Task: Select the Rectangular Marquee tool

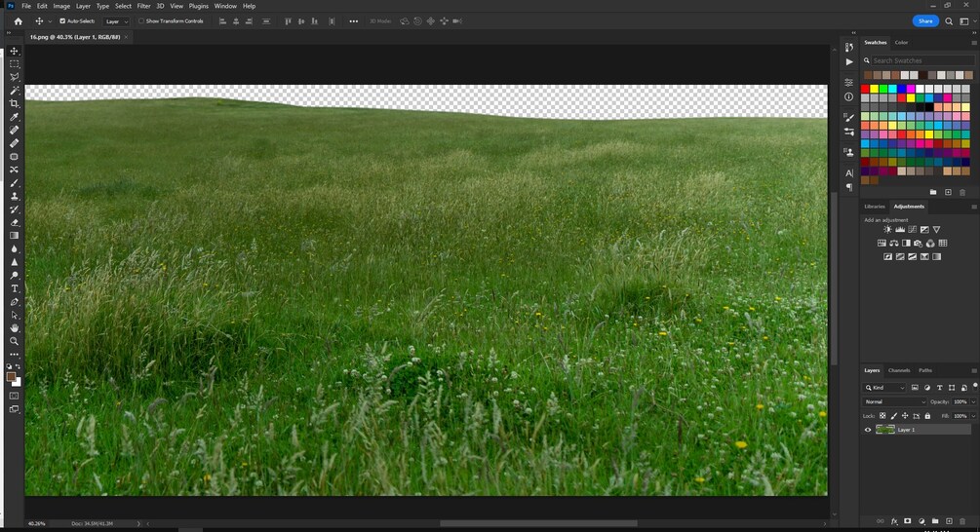Action: 15,63
